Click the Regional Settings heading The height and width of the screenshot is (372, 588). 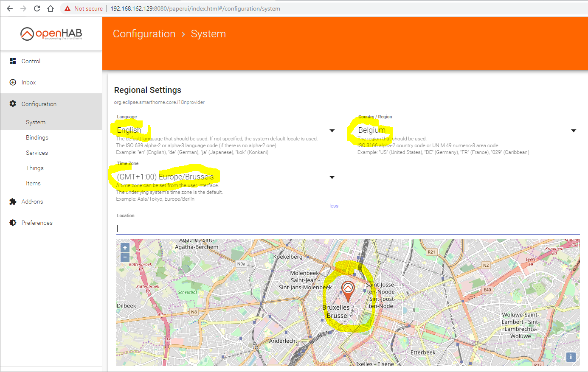point(148,90)
